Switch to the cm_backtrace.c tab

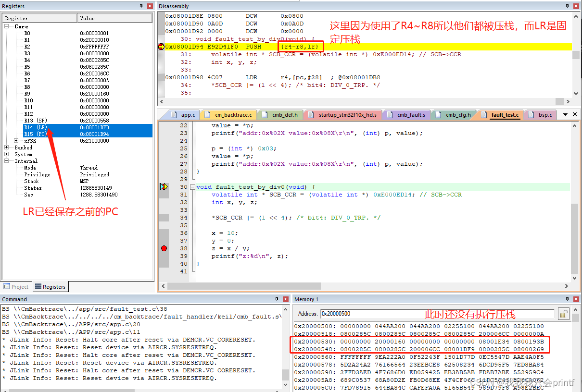(229, 115)
